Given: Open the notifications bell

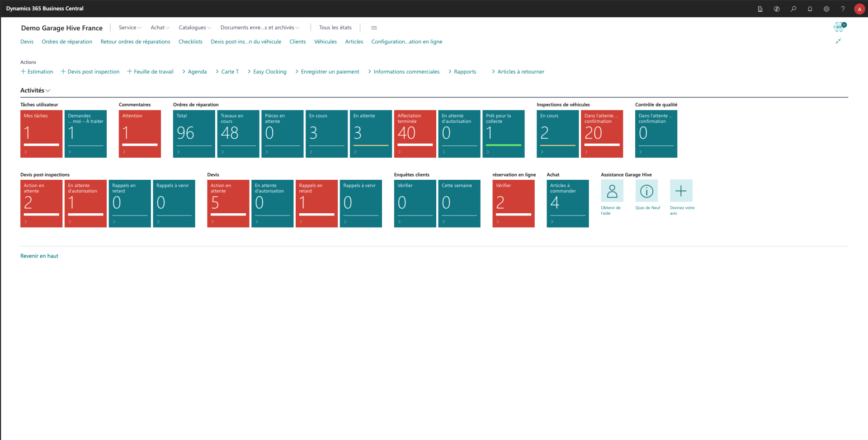Looking at the screenshot, I should 810,9.
